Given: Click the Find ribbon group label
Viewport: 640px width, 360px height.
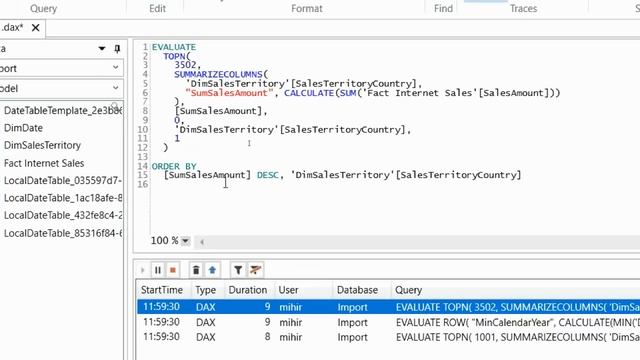Looking at the screenshot, I should (443, 9).
